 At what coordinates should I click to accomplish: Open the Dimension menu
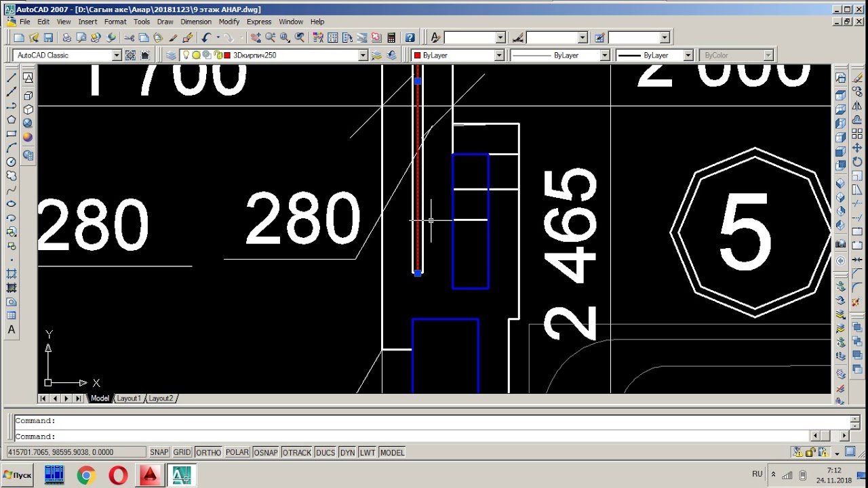tap(196, 22)
